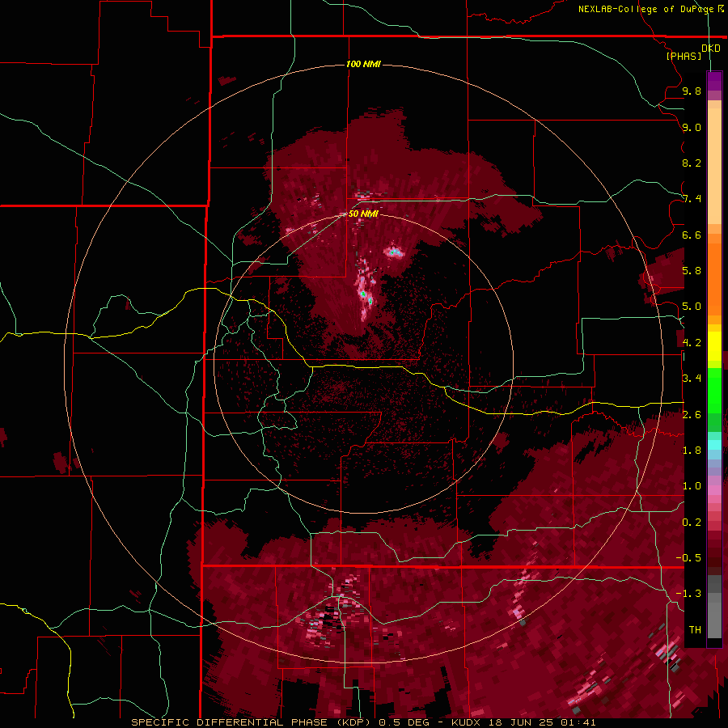The height and width of the screenshot is (728, 728).
Task: Click the 5.8 value on color scale
Action: pos(692,271)
